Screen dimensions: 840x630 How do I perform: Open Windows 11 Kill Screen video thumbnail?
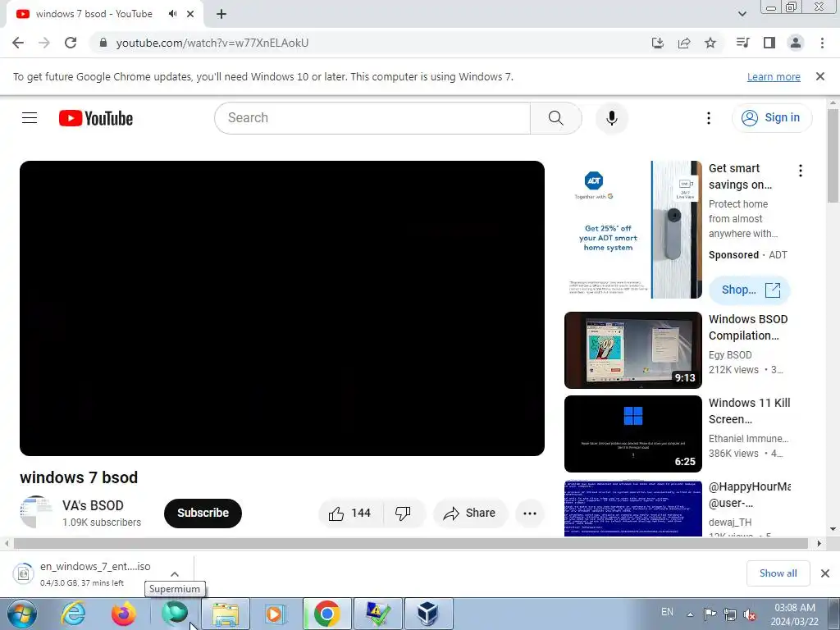point(633,433)
